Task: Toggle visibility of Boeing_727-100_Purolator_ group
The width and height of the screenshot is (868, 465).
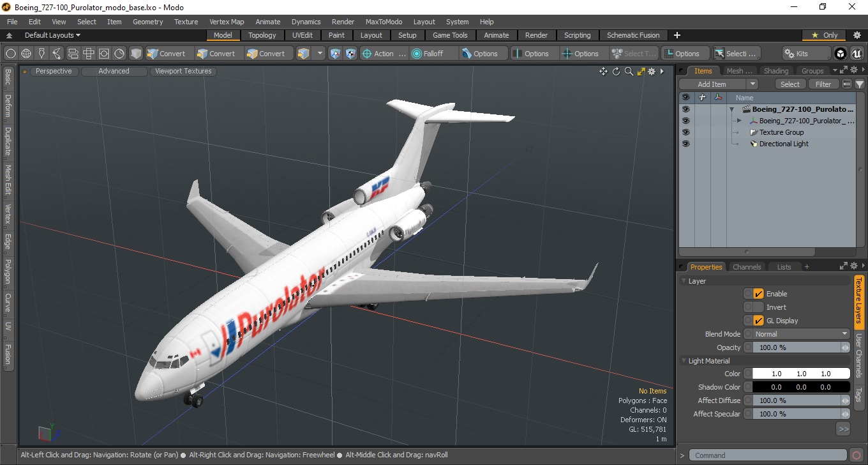Action: tap(685, 121)
